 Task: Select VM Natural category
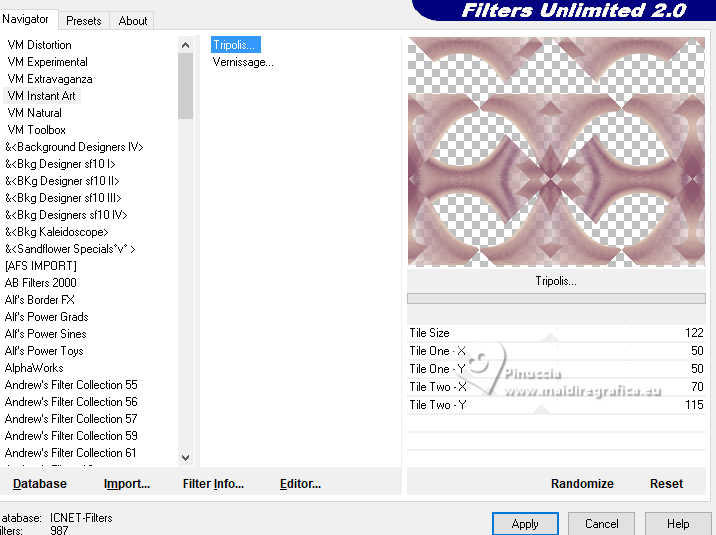coord(35,113)
